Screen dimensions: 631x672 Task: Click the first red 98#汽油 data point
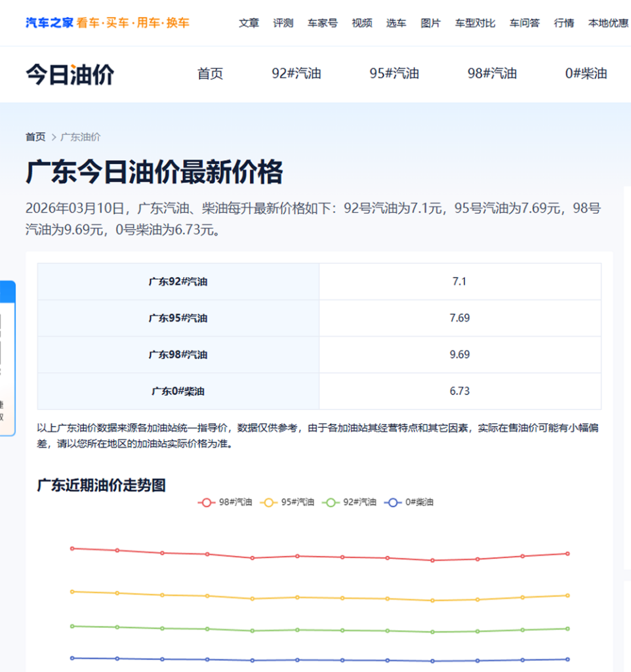pyautogui.click(x=72, y=548)
